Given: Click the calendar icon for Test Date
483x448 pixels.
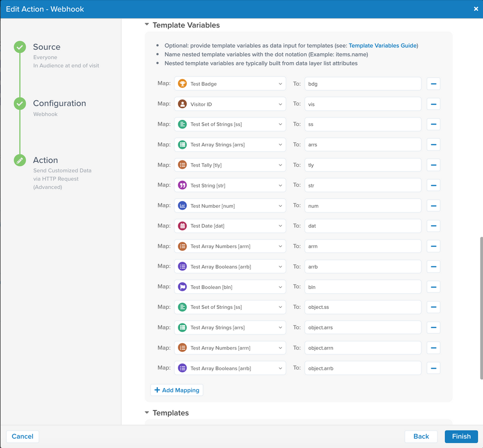Looking at the screenshot, I should (x=182, y=226).
